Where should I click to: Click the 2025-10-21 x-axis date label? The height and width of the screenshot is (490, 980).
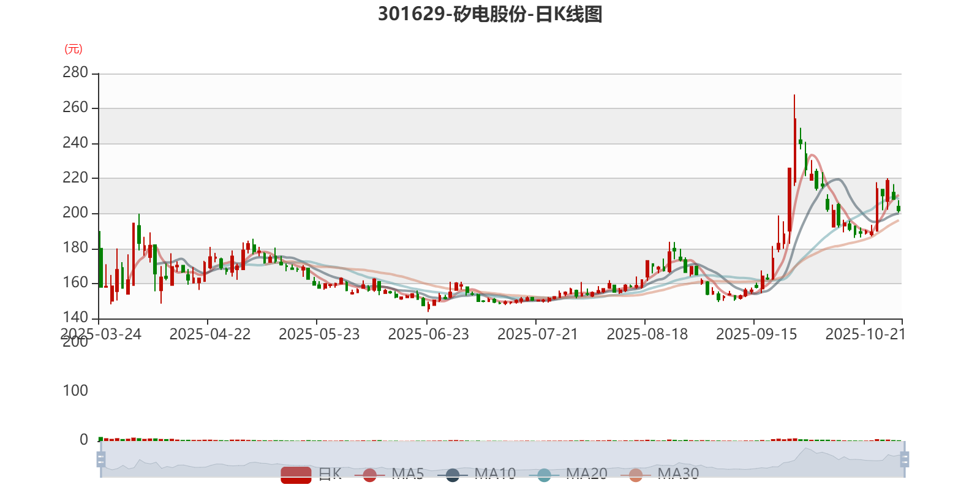click(865, 334)
